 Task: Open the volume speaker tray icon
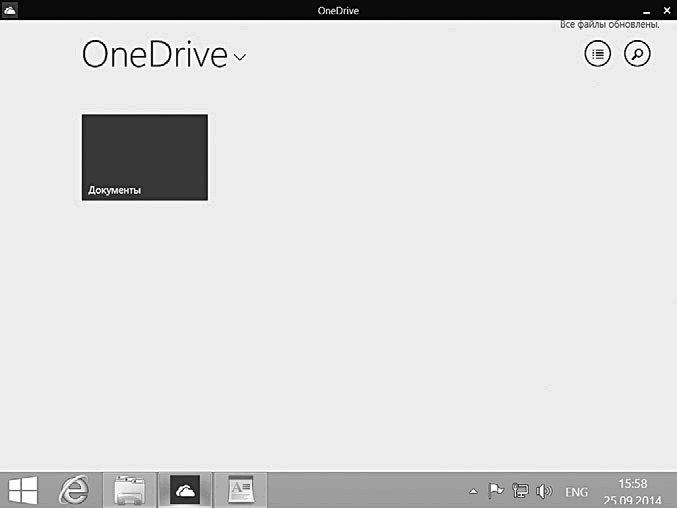coord(544,491)
